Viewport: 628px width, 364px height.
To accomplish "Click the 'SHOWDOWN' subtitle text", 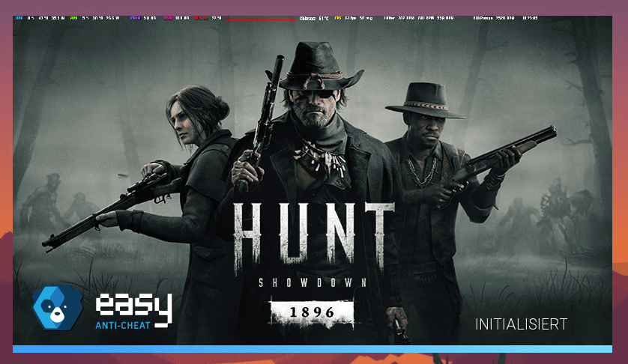I will tap(313, 283).
